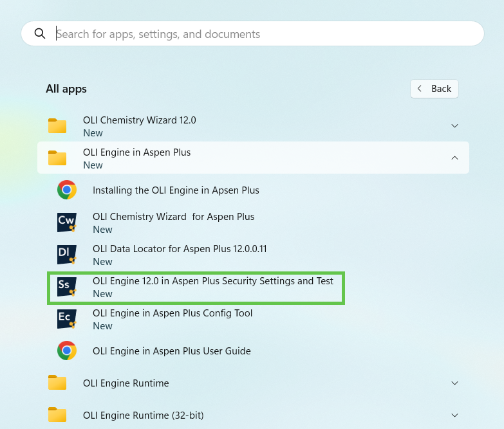This screenshot has height=429, width=504.
Task: Select OLI Engine Runtime (32-bit) label
Action: coord(144,415)
